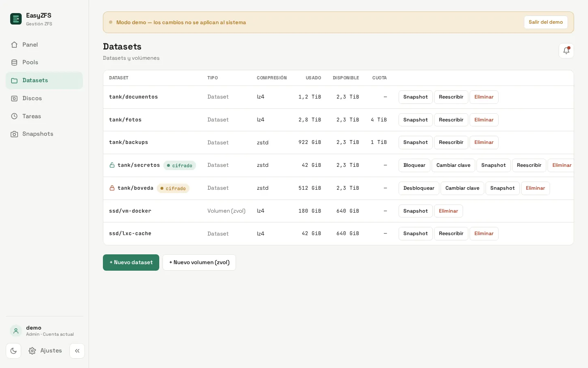Click the Pools database icon
Image resolution: width=588 pixels, height=368 pixels.
14,63
